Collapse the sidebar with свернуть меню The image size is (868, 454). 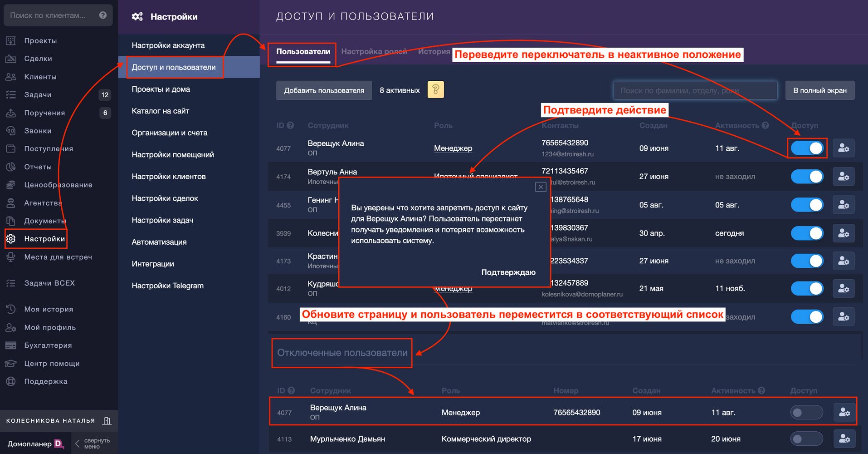pyautogui.click(x=92, y=444)
